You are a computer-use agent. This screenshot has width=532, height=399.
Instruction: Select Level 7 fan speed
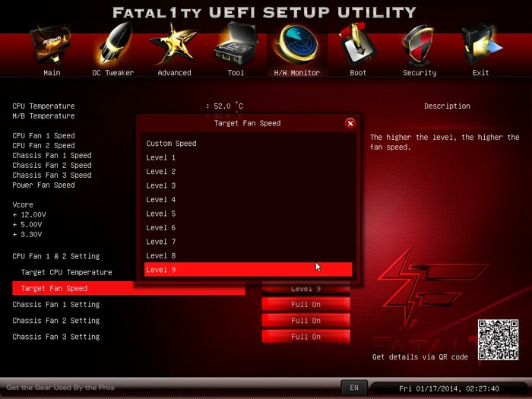point(248,242)
